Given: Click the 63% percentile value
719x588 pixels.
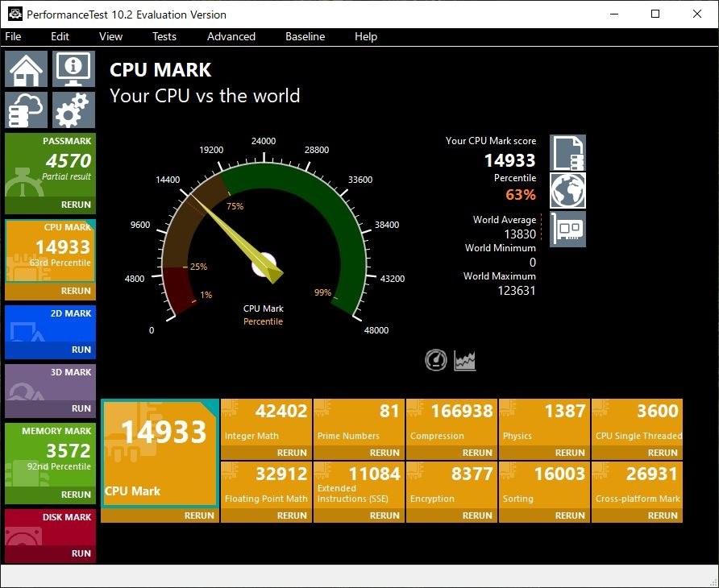Looking at the screenshot, I should (521, 195).
